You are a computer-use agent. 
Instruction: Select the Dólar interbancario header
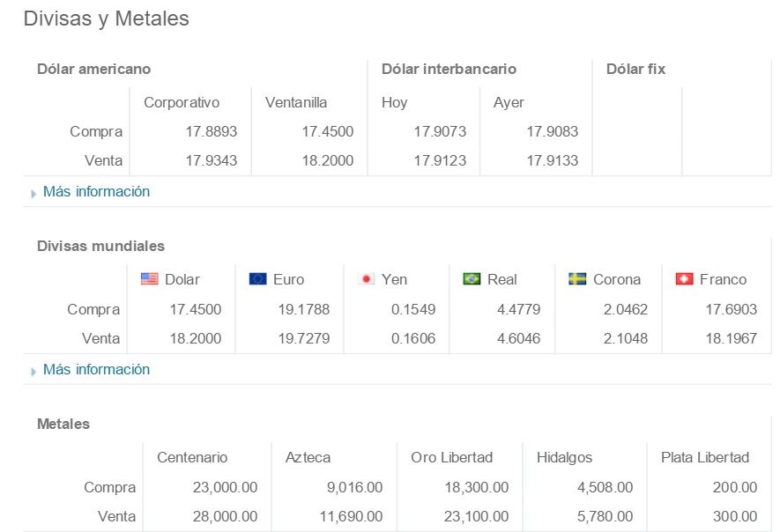(448, 69)
